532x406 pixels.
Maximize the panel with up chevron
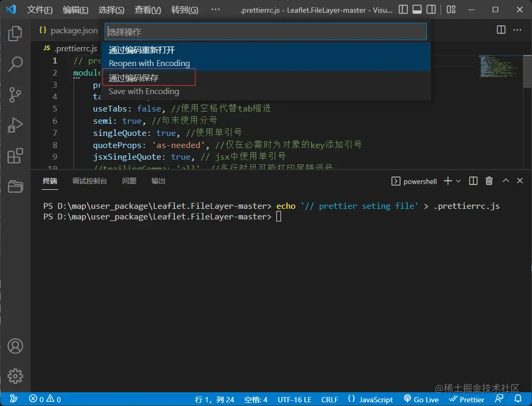click(506, 181)
